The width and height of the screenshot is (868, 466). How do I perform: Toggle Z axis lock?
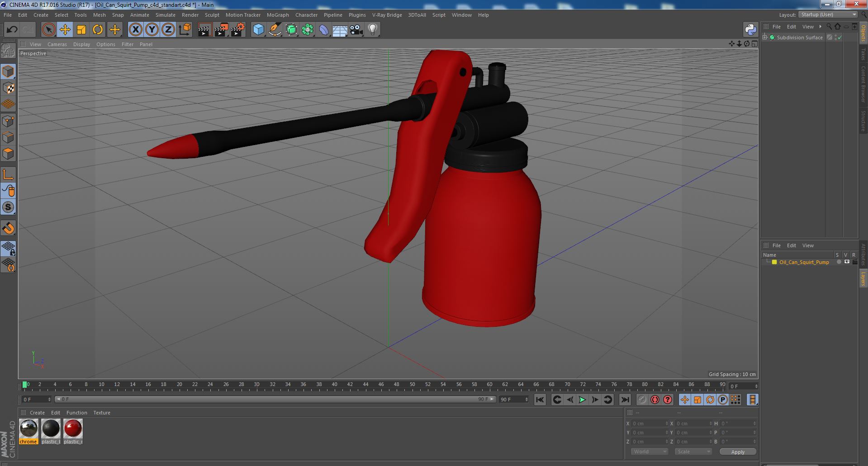point(168,30)
